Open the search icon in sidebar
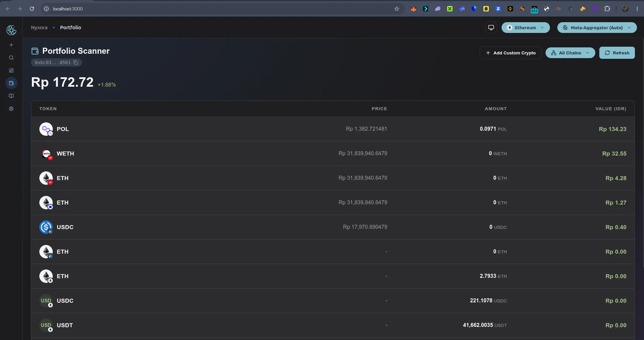The image size is (644, 340). [11, 58]
